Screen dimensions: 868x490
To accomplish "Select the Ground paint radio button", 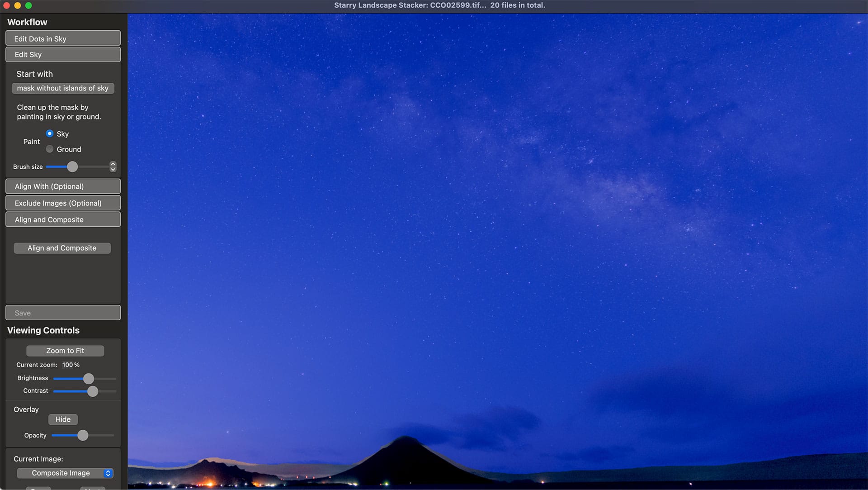I will click(x=50, y=149).
